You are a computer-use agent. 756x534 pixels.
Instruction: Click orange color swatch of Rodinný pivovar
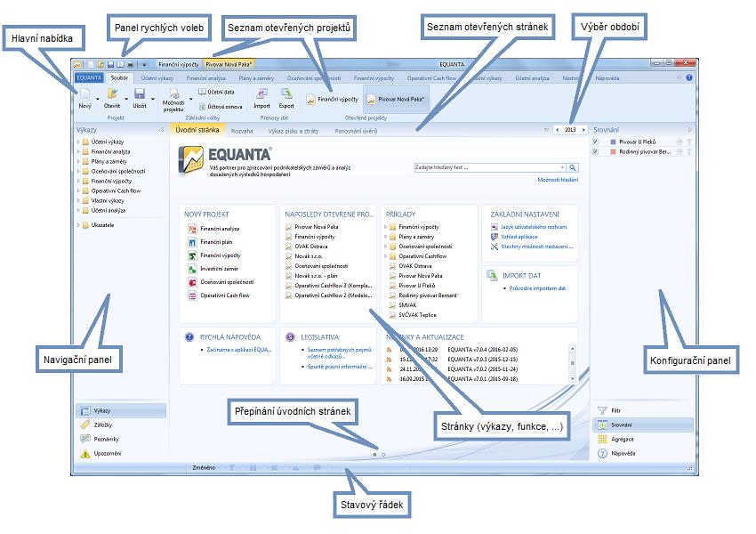(x=613, y=151)
